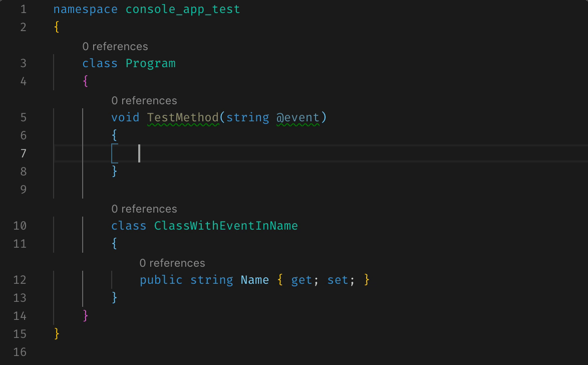The height and width of the screenshot is (365, 588).
Task: Click "0 references" above ClassWithEventInName
Action: click(x=144, y=209)
